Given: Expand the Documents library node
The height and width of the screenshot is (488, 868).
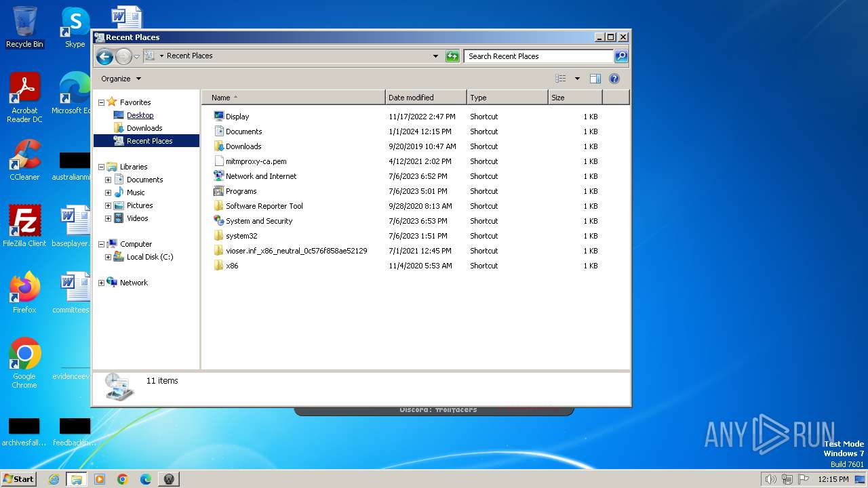Looking at the screenshot, I should (108, 180).
